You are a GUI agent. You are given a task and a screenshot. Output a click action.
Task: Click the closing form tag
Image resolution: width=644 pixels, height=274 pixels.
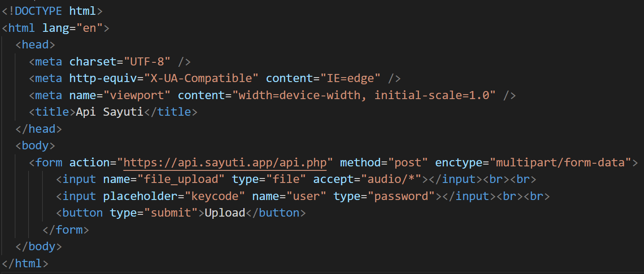click(66, 230)
